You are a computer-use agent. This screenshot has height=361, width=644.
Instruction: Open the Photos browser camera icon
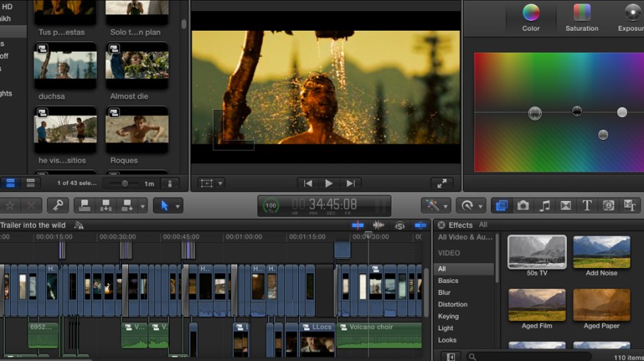pos(523,206)
